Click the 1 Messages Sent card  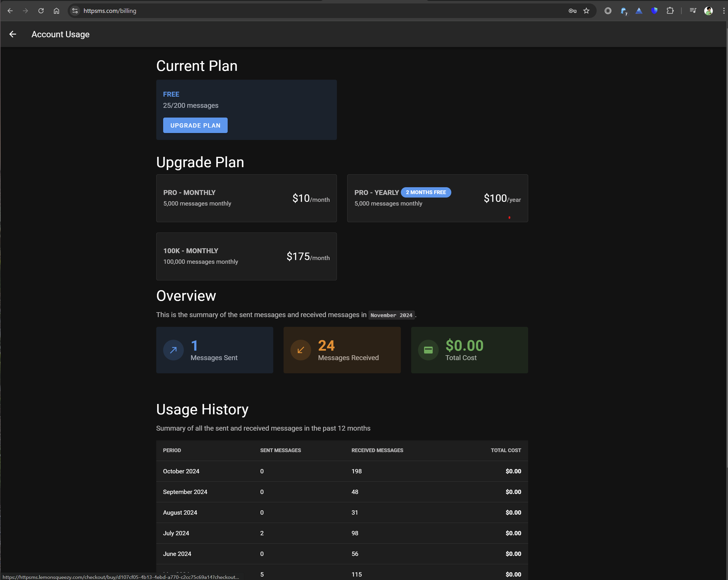point(215,350)
